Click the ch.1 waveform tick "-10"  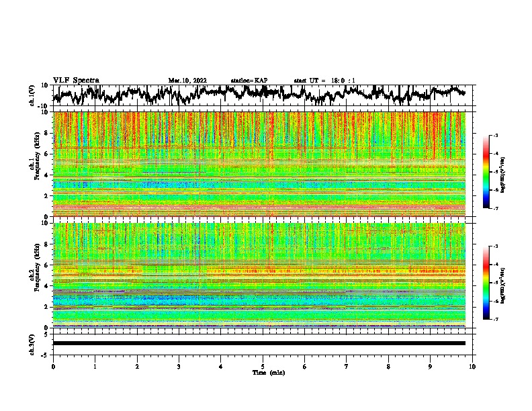[x=44, y=106]
